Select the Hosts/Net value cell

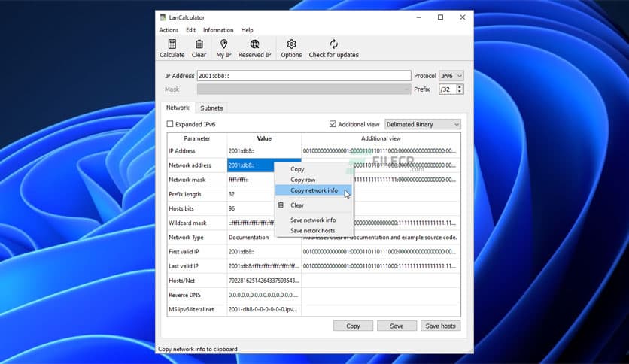(264, 281)
